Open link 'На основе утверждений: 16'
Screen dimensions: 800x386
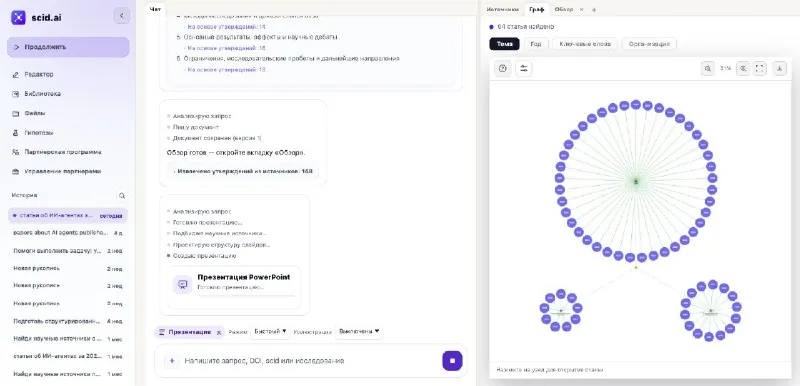pos(226,48)
